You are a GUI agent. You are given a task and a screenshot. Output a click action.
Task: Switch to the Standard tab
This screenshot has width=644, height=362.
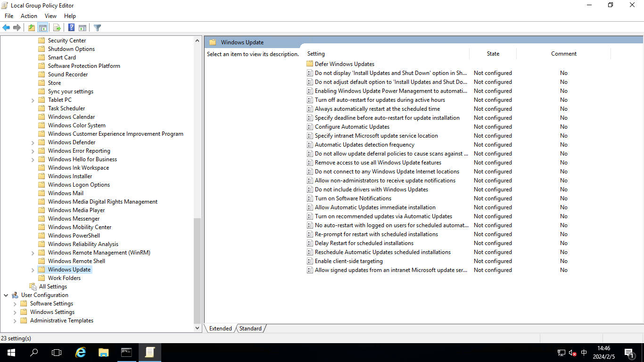coord(250,329)
